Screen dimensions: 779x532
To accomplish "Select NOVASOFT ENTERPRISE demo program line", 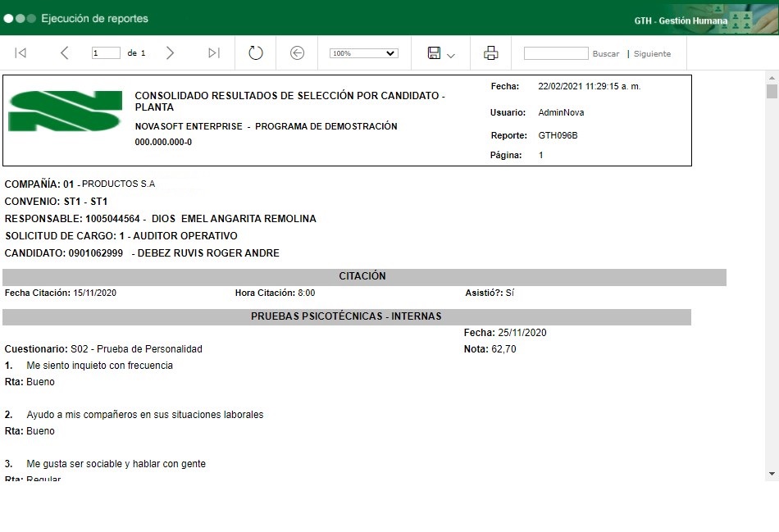I will [266, 127].
